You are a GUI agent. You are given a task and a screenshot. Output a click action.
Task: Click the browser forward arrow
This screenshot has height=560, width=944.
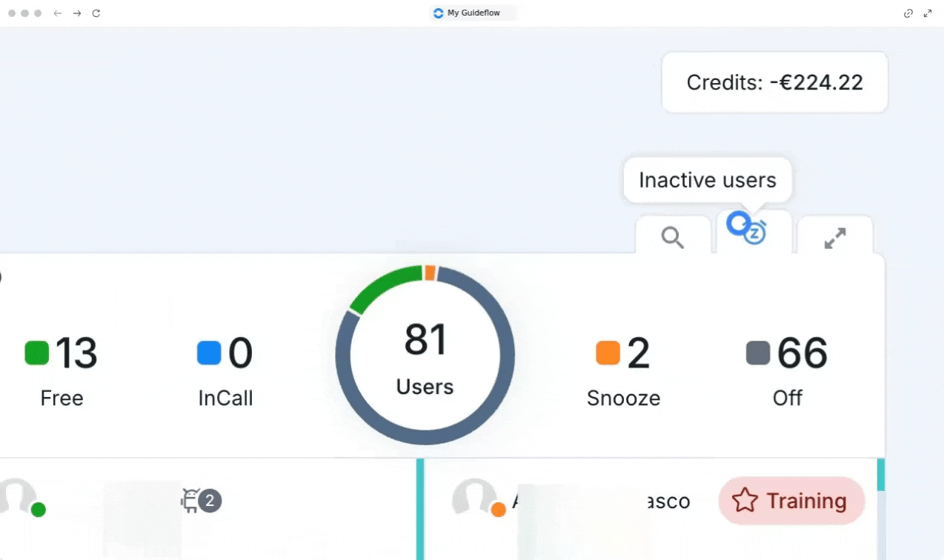coord(77,13)
